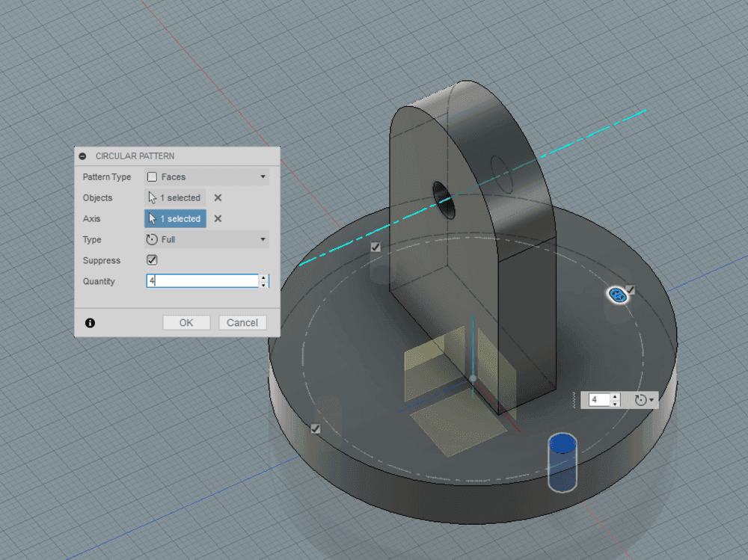Click the Objects '1 selected' selector
748x560 pixels.
point(175,198)
